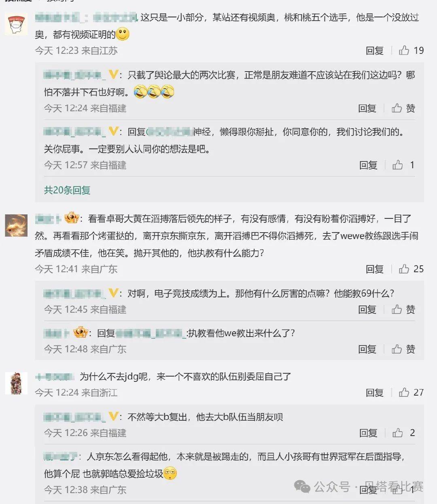
Task: Reply to the 12:24 Fujian sub-comment
Action: tap(367, 108)
